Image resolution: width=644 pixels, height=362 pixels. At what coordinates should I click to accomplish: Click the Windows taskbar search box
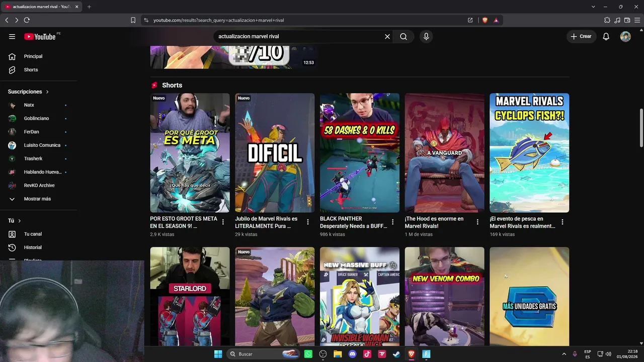click(263, 354)
